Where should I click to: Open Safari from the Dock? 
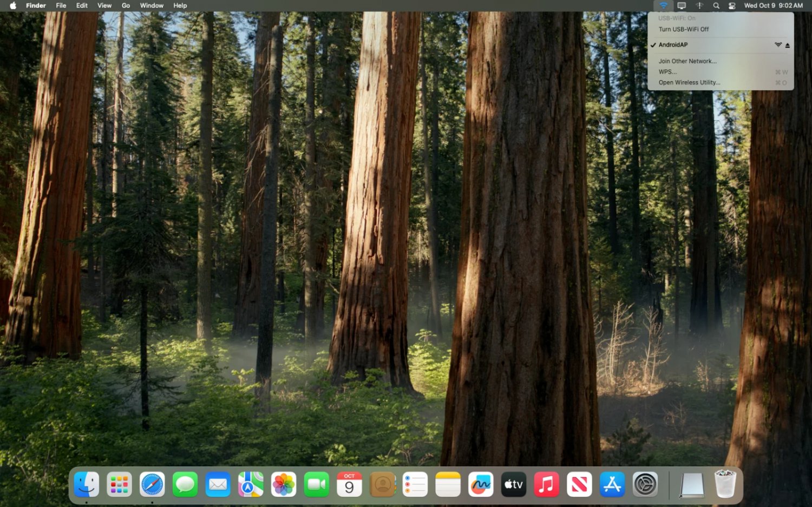click(x=152, y=484)
